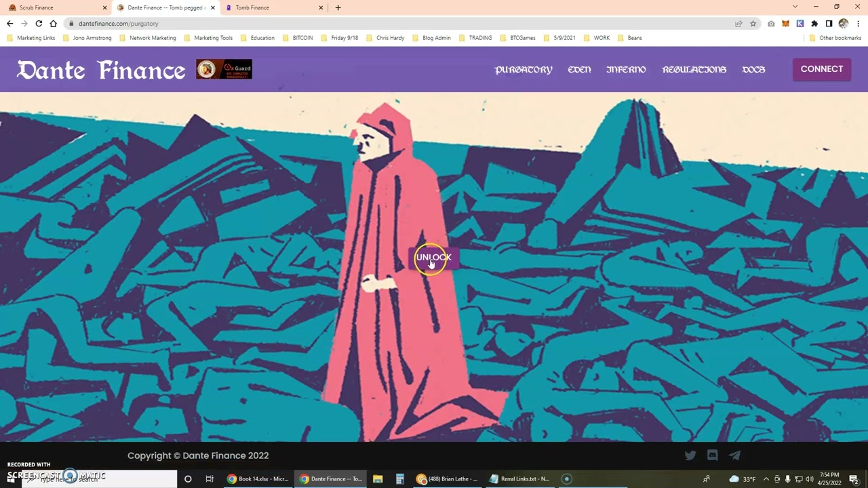Open the Chrome profile avatar
868x488 pixels.
click(843, 24)
